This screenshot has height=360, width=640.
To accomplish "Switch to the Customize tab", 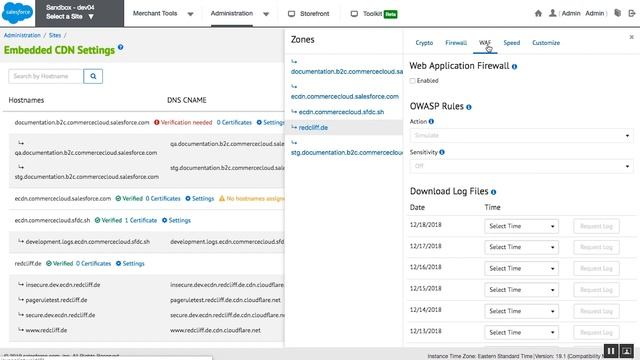I will [546, 43].
